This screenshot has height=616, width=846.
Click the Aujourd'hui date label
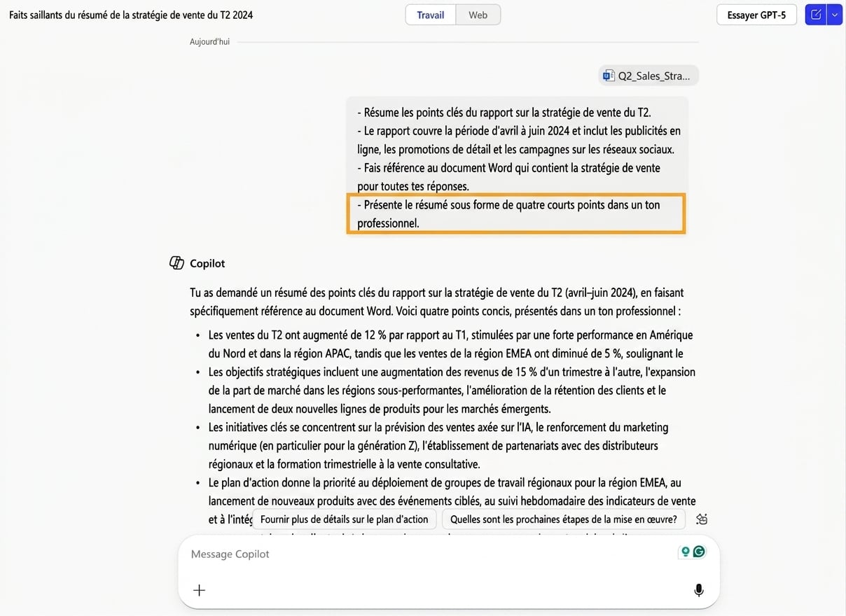[209, 42]
